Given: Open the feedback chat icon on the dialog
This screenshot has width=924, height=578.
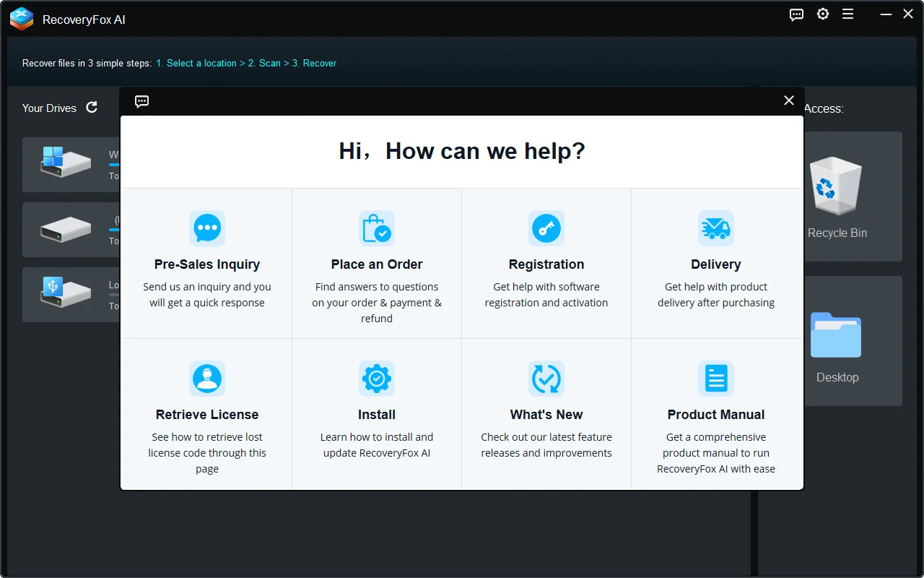Looking at the screenshot, I should coord(141,101).
